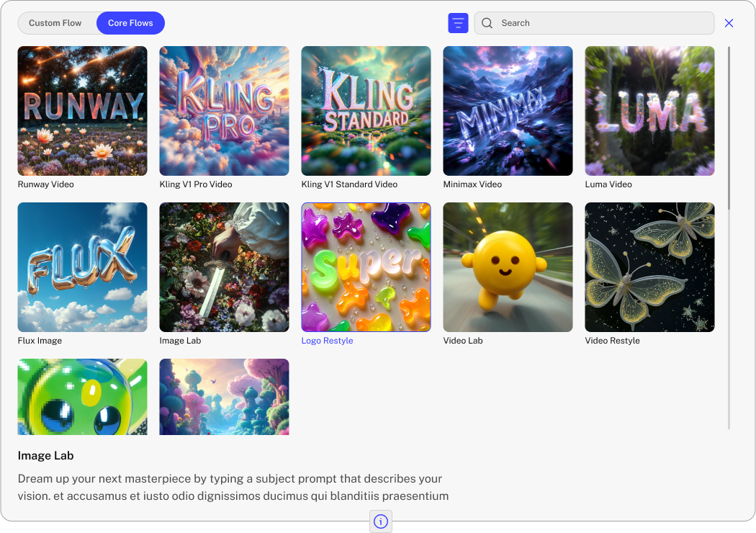Click the Minimax Video label
Image resolution: width=756 pixels, height=533 pixels.
(x=472, y=184)
